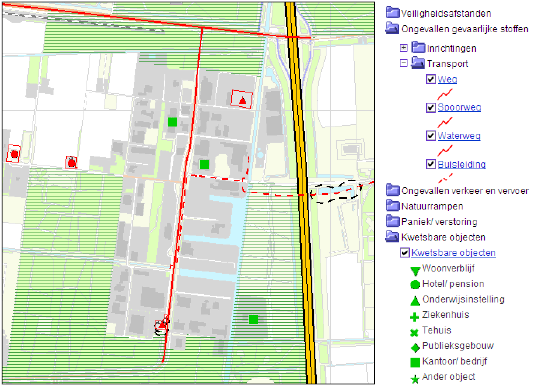
Task: Select the Transport tree label
Action: (x=447, y=64)
